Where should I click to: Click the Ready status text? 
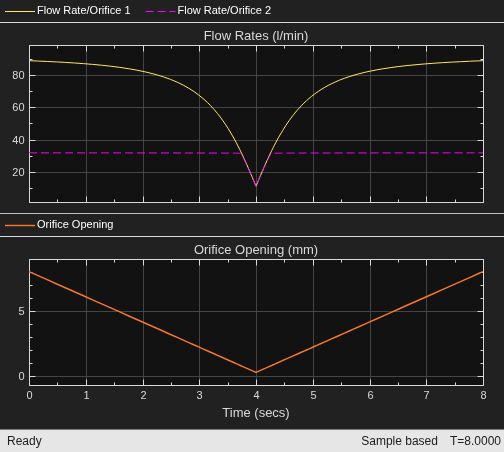pos(24,441)
